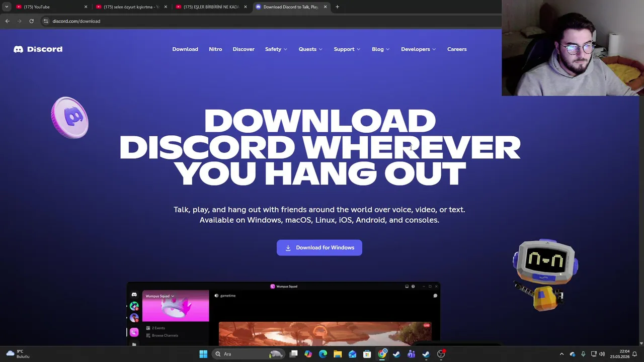Click the OneDrive cloud icon in system tray
This screenshot has width=644, height=362.
[572, 354]
